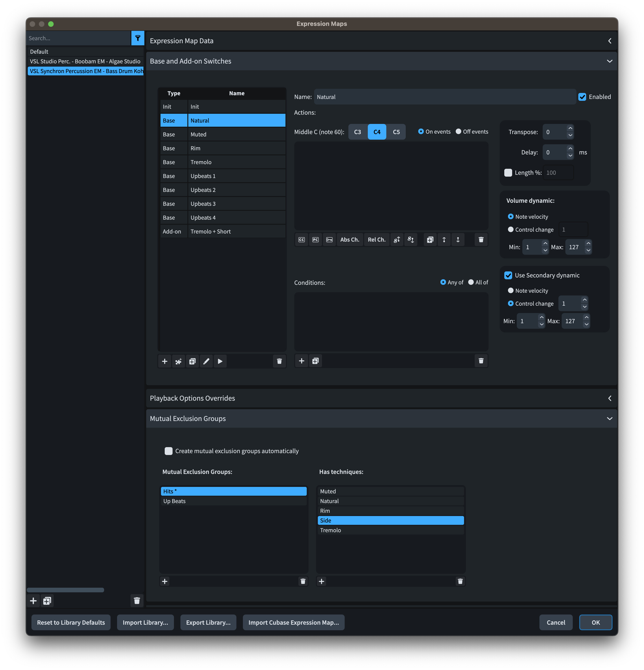
Task: Click the play audition switch icon
Action: click(x=220, y=361)
